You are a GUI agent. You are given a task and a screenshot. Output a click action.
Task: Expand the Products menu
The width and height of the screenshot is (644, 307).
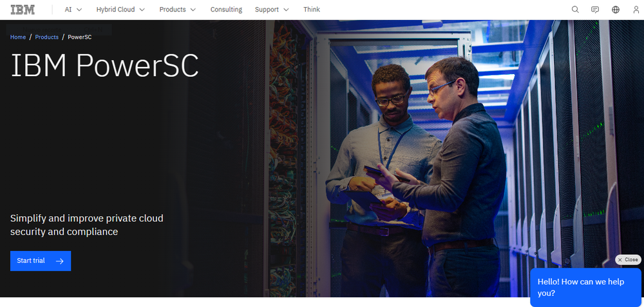point(178,10)
